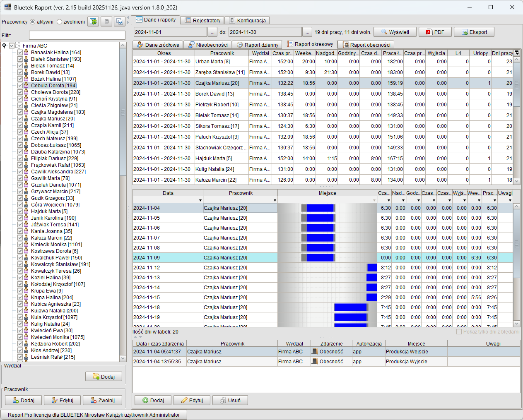Enable Pokaż tylko dni z błędami

point(459,332)
